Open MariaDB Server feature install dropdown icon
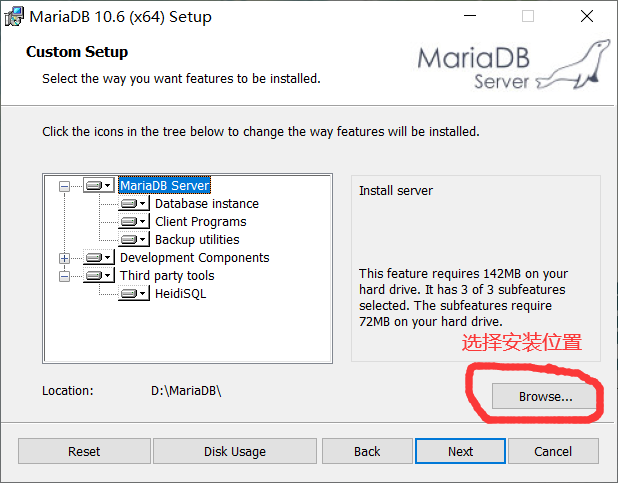This screenshot has height=483, width=618. tap(99, 185)
